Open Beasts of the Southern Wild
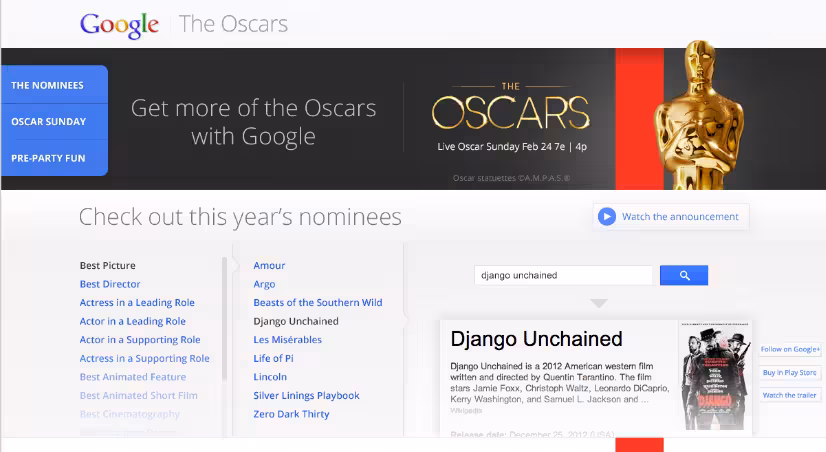The width and height of the screenshot is (826, 452). 318,302
